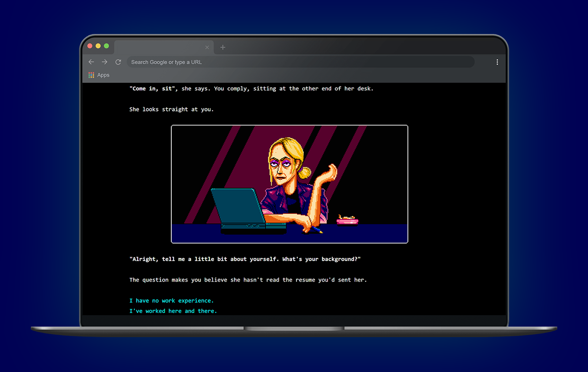Viewport: 588px width, 372px height.
Task: Choose "I've worked here and there."
Action: [x=173, y=311]
